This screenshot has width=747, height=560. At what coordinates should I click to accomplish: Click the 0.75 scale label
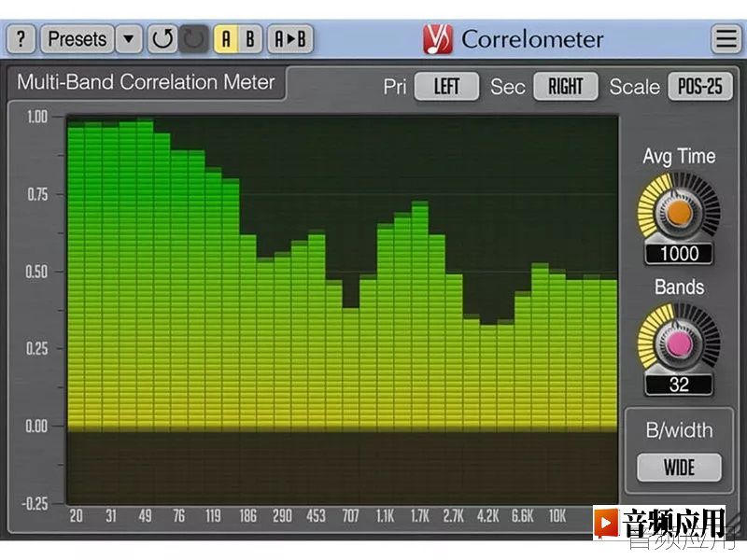pos(37,194)
